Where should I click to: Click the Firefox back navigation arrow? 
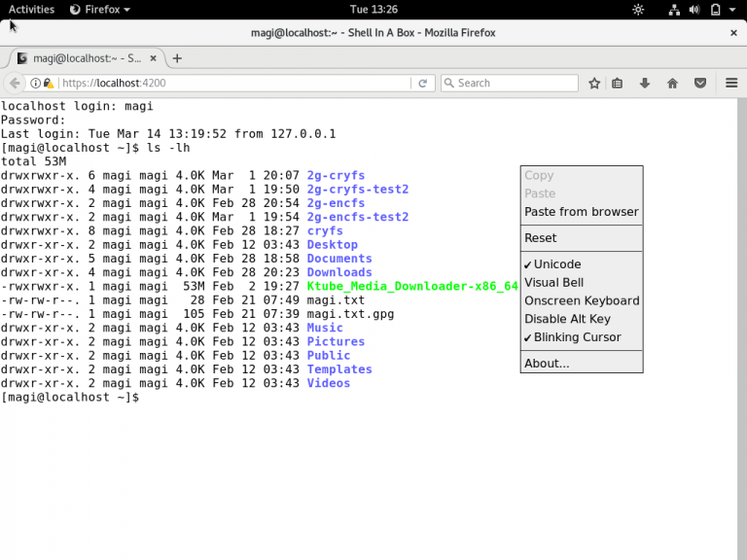(15, 84)
